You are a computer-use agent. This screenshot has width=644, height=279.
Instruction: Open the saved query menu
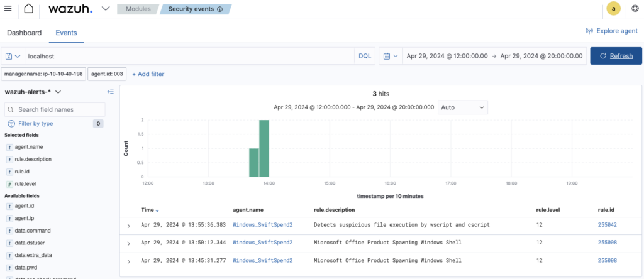point(13,56)
